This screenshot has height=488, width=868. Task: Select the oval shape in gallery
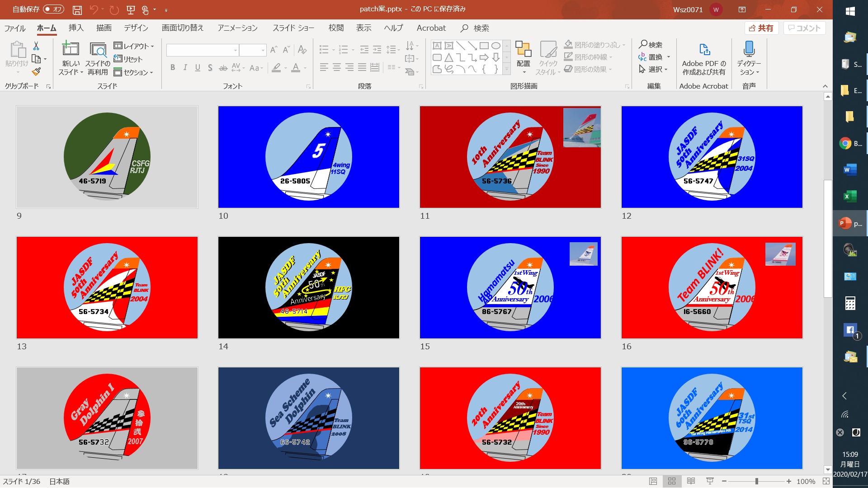pyautogui.click(x=496, y=46)
